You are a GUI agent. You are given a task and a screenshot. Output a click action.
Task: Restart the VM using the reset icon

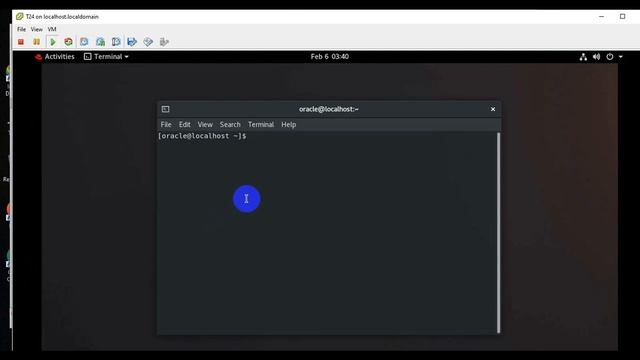(x=68, y=42)
